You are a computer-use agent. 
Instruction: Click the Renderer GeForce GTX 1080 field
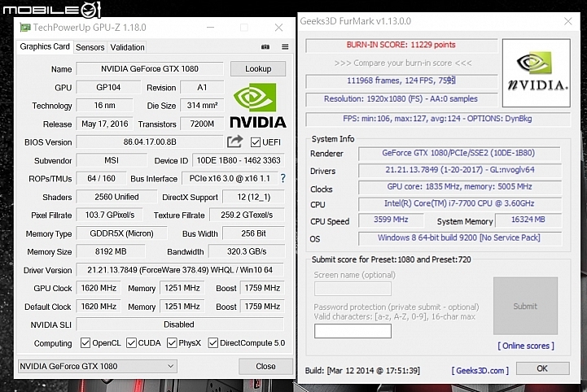[460, 153]
